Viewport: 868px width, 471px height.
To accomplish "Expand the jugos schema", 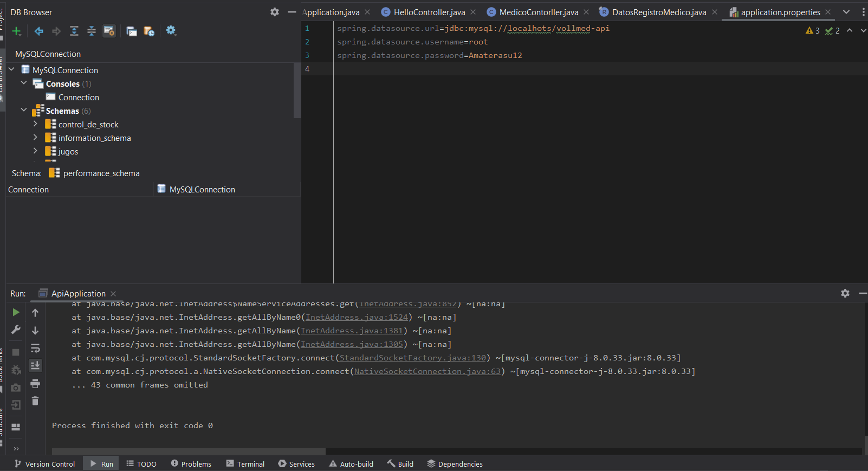I will [35, 151].
